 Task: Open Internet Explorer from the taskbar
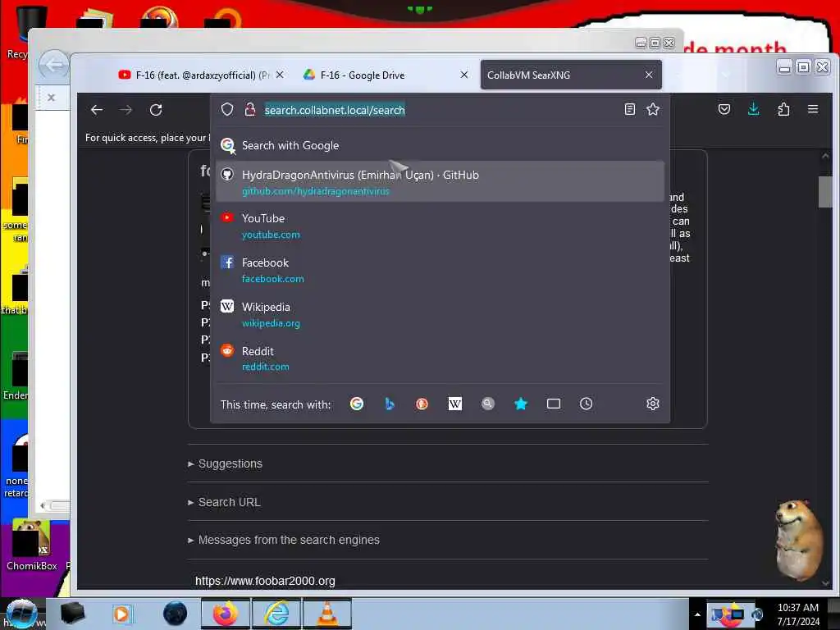tap(276, 614)
